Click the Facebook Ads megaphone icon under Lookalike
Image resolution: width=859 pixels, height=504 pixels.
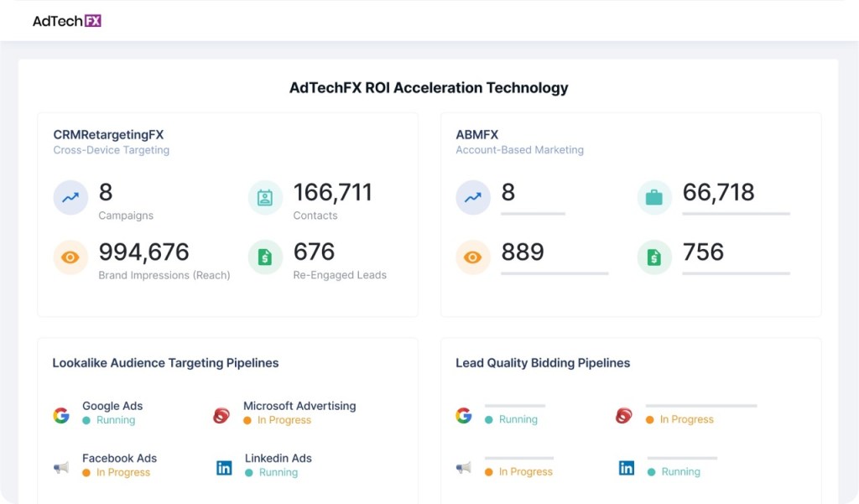61,468
